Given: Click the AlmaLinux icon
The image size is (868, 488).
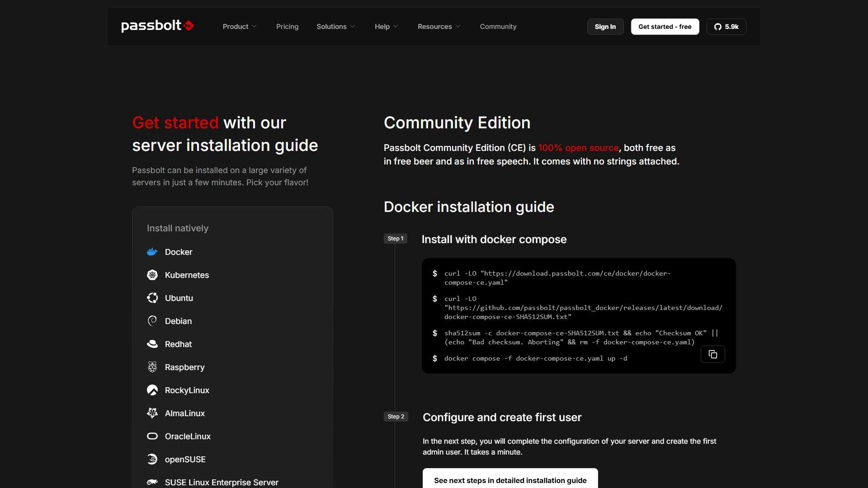Looking at the screenshot, I should [x=152, y=413].
